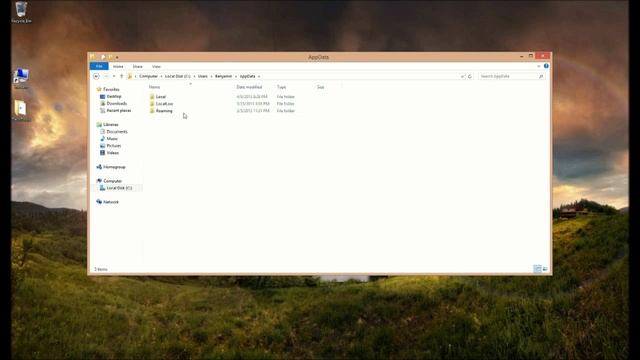Click the magnifier icon in search box
640x360 pixels.
pyautogui.click(x=541, y=76)
